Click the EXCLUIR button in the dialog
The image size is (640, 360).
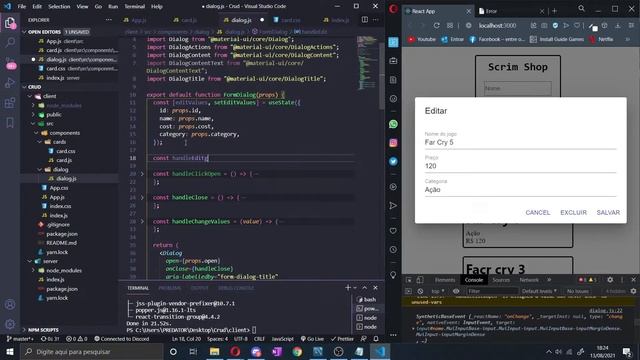coord(573,213)
